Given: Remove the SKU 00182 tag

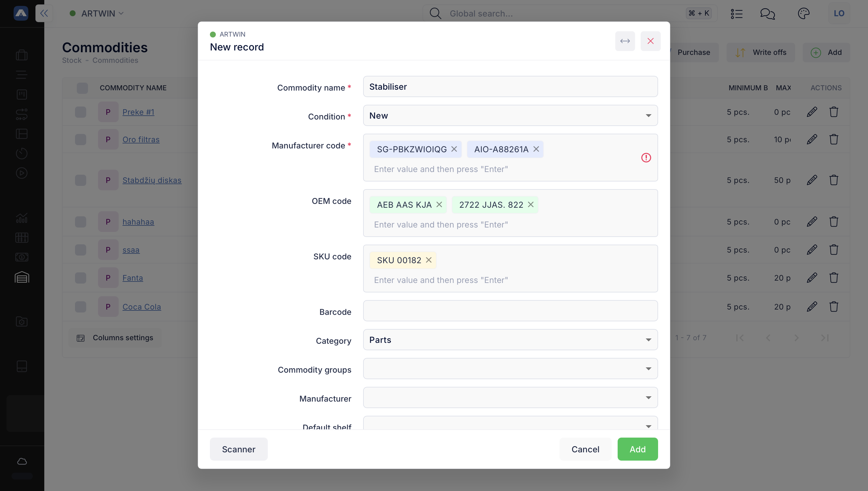Looking at the screenshot, I should coord(428,260).
